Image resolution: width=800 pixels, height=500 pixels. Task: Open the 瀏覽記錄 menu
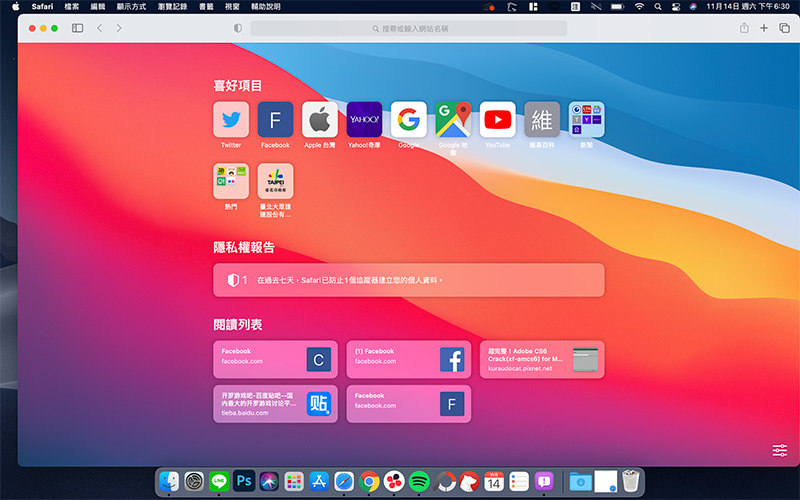(171, 6)
